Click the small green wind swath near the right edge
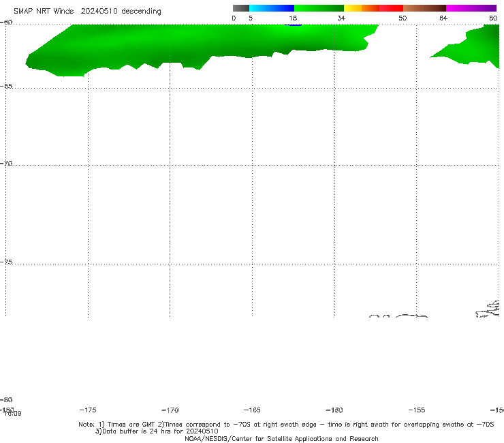 473,48
